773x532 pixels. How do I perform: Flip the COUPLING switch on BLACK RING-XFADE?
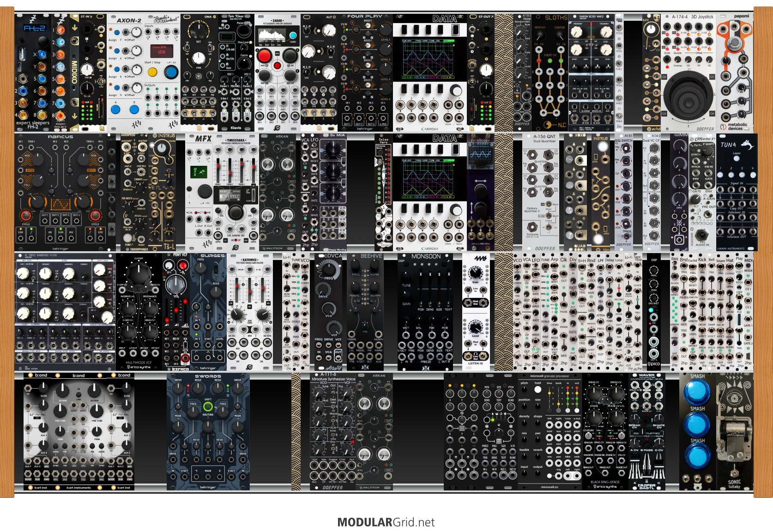[x=589, y=435]
